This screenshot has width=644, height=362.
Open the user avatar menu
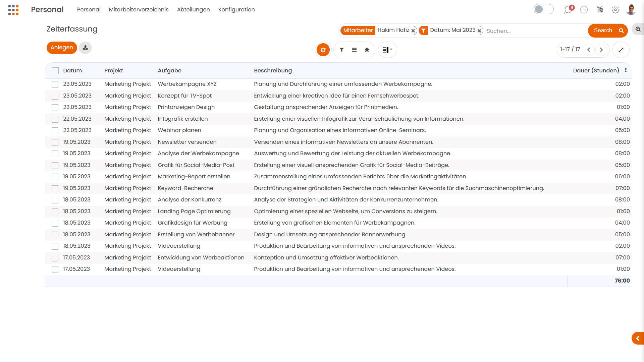631,10
